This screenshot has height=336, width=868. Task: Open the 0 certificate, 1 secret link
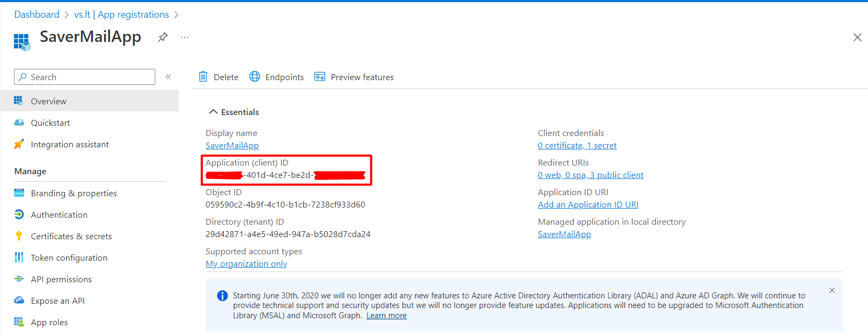pos(577,145)
